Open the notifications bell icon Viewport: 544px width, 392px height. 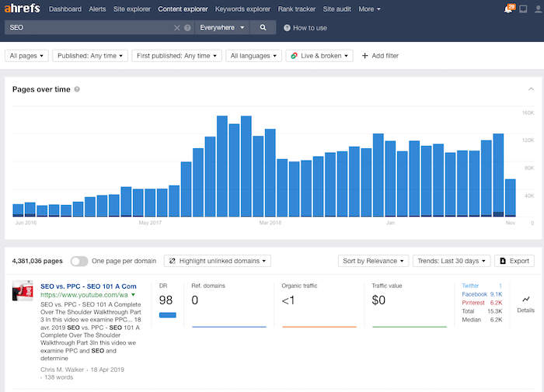[x=508, y=9]
